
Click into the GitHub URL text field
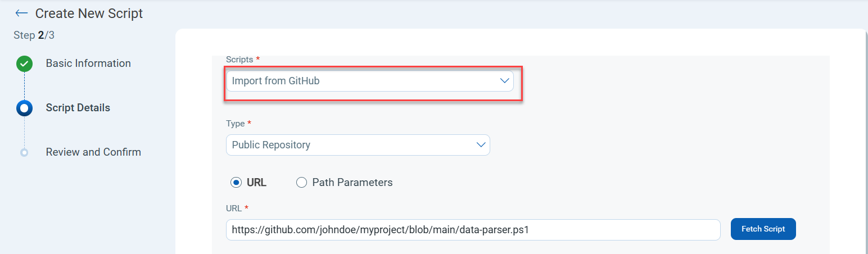473,230
